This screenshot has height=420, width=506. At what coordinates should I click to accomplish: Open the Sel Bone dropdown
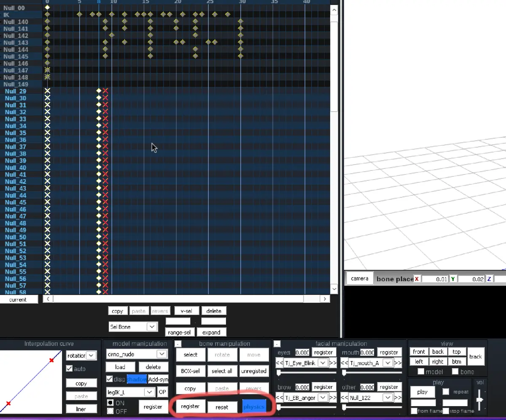152,327
